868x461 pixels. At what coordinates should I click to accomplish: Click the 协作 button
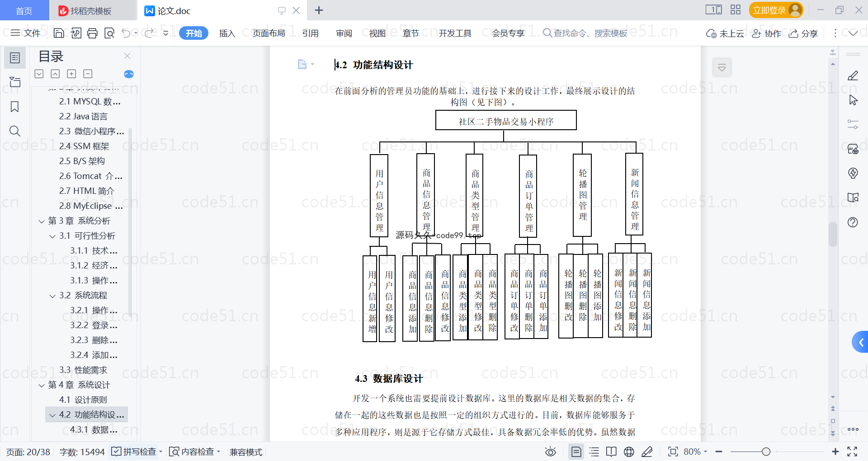tap(766, 33)
